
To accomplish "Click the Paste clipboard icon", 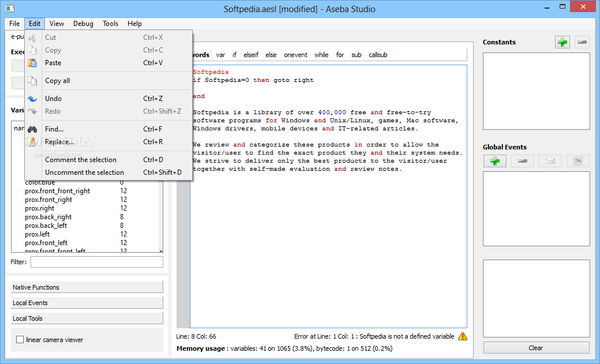I will [32, 63].
